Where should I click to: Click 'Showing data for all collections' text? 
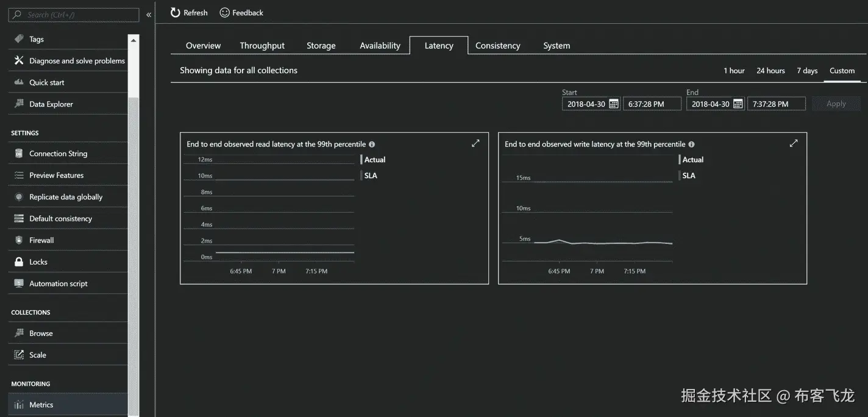point(238,70)
